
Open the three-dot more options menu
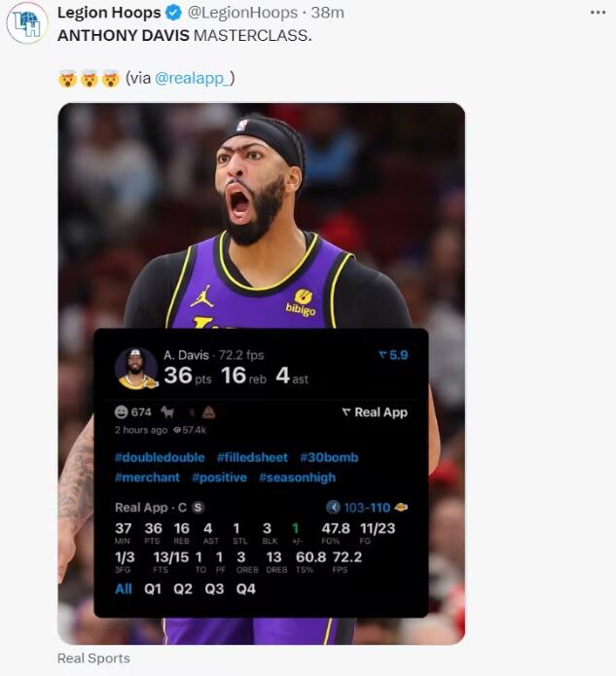pos(598,12)
